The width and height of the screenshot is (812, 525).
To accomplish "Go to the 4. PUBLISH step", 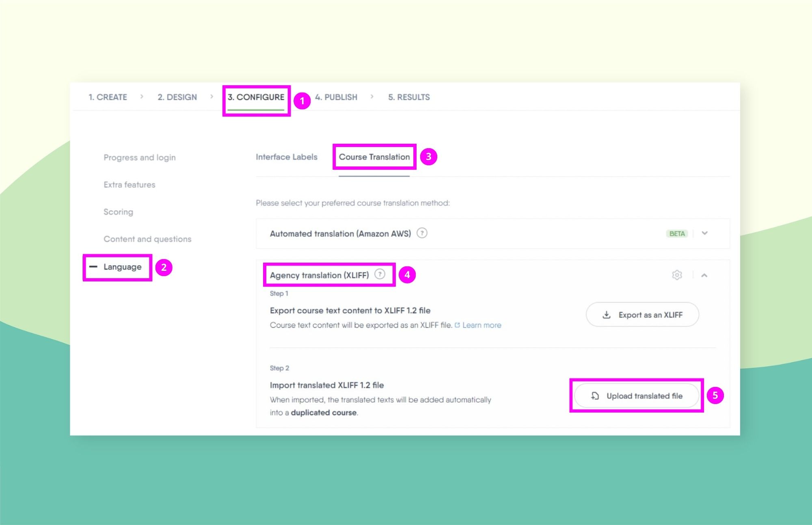I will tap(336, 97).
